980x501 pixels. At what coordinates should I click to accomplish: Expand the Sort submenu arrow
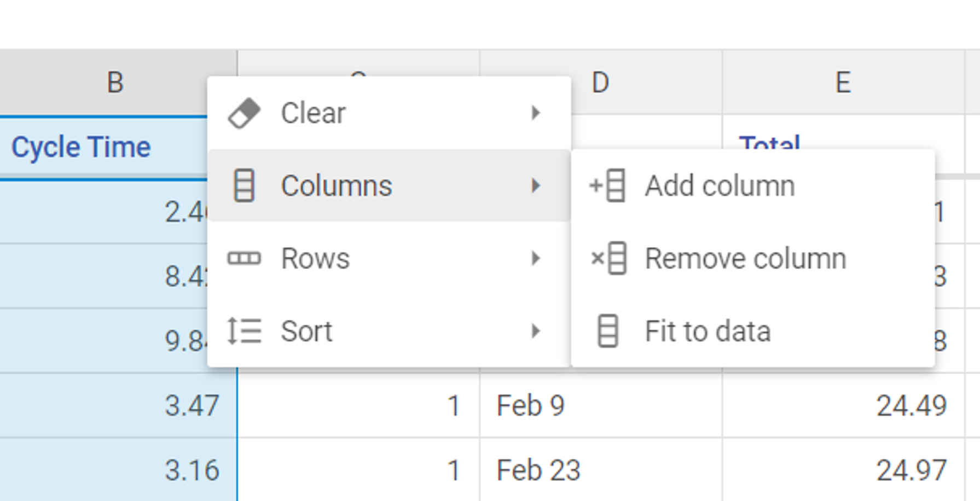[536, 331]
